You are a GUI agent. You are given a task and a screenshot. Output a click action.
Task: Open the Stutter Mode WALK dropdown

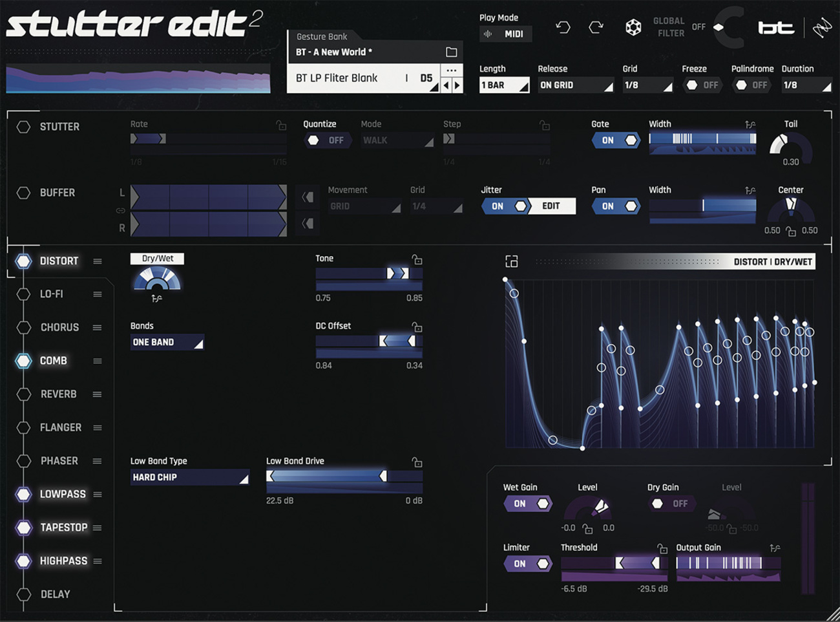coord(397,140)
